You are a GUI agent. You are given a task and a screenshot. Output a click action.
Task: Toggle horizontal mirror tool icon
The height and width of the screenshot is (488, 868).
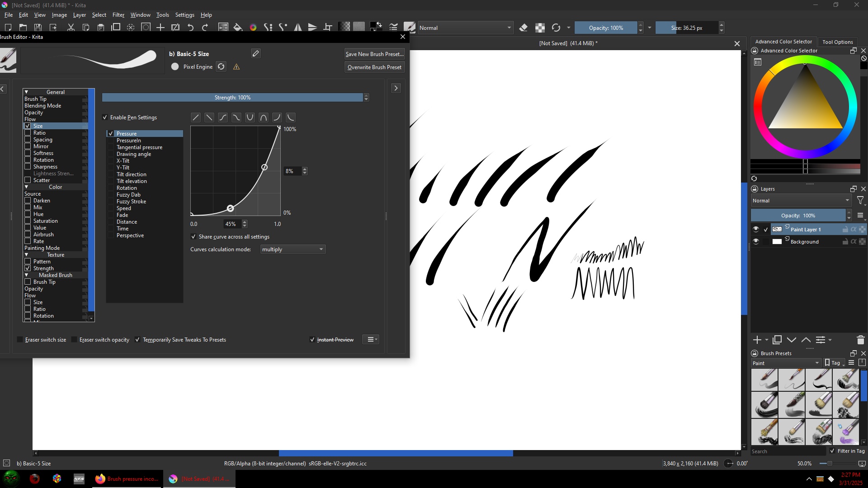pos(298,28)
